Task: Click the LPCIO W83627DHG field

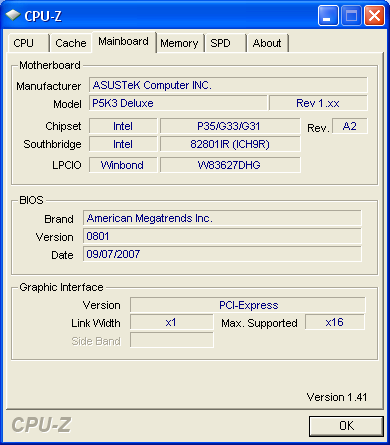Action: point(230,165)
